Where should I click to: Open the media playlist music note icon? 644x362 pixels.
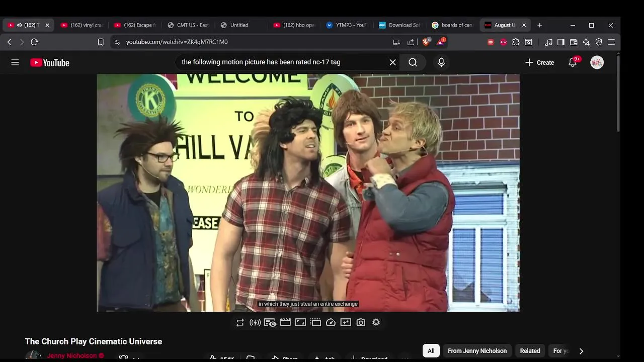click(x=549, y=42)
